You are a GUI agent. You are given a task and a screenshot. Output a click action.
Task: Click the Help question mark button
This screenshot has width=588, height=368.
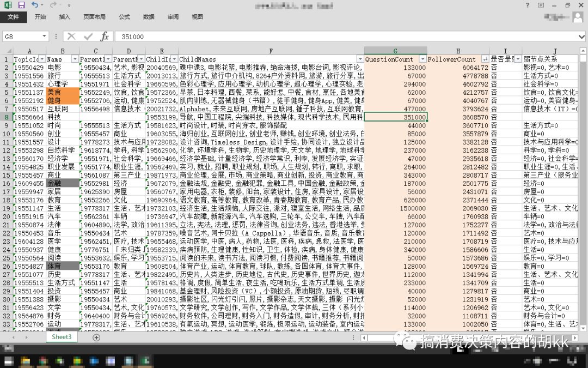[527, 5]
